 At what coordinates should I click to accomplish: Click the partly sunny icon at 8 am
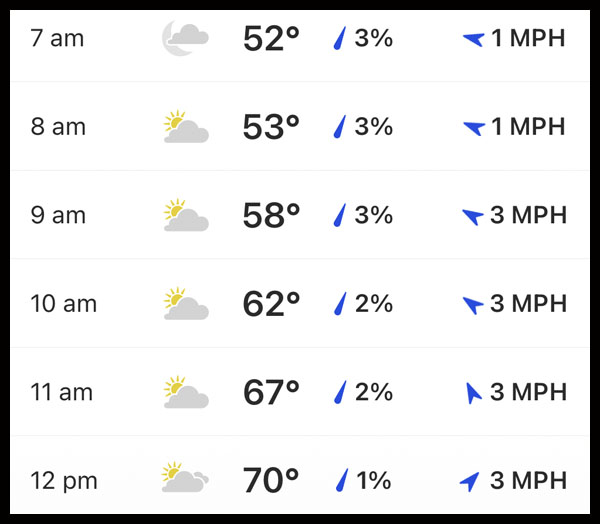tap(185, 128)
